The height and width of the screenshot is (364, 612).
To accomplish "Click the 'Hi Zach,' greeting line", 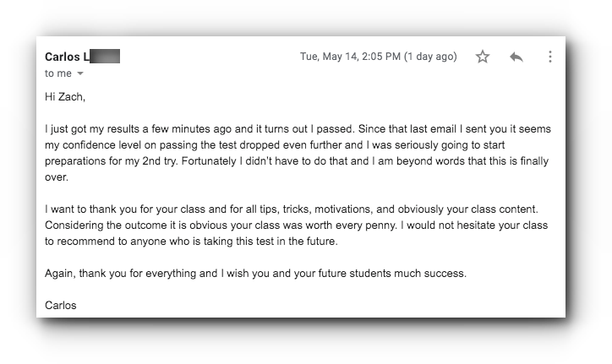I will (65, 97).
